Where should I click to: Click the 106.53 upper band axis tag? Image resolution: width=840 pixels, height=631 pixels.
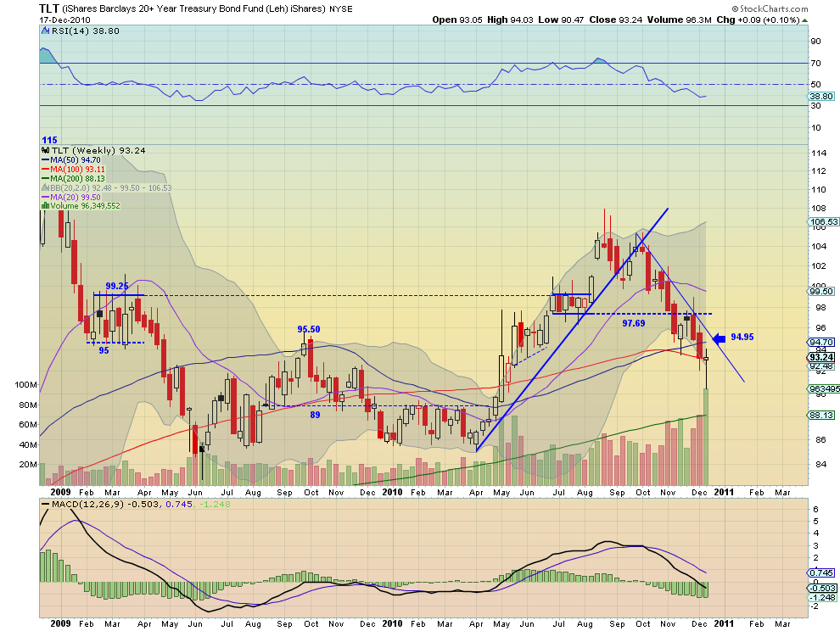(824, 221)
